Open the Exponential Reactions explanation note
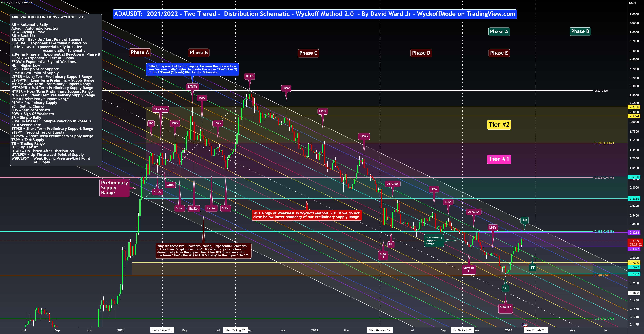 coord(203,251)
